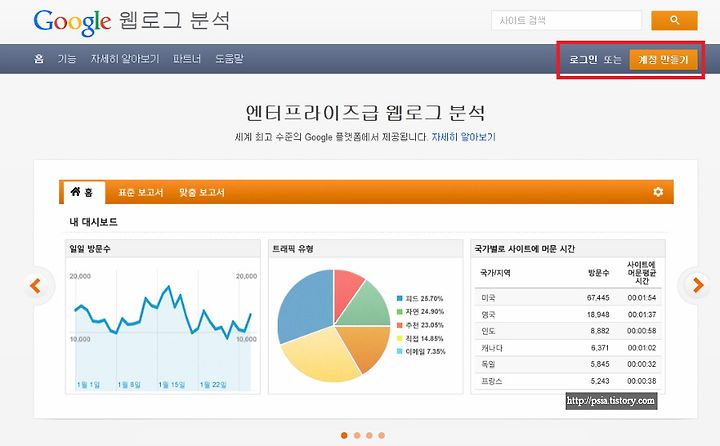720x446 pixels.
Task: Select the 홈 dashboard tab with house icon
Action: pos(82,192)
